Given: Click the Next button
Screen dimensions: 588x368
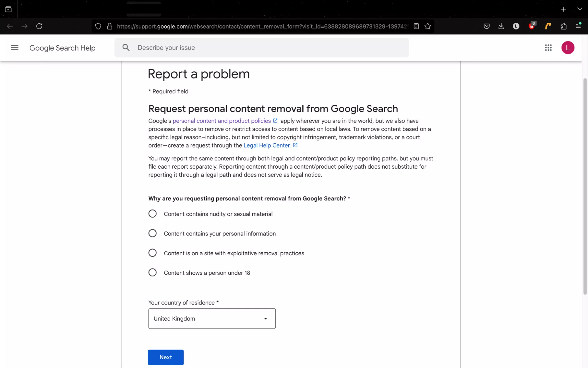Looking at the screenshot, I should pos(166,357).
